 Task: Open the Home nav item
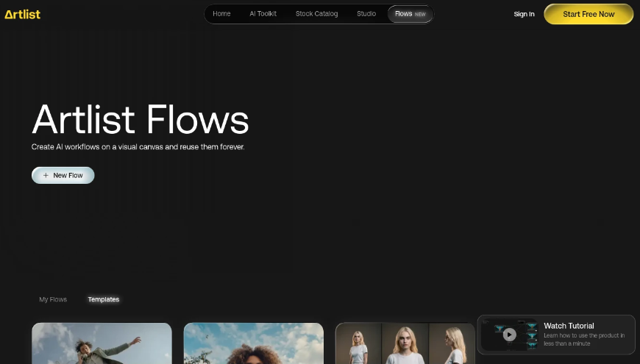[221, 14]
